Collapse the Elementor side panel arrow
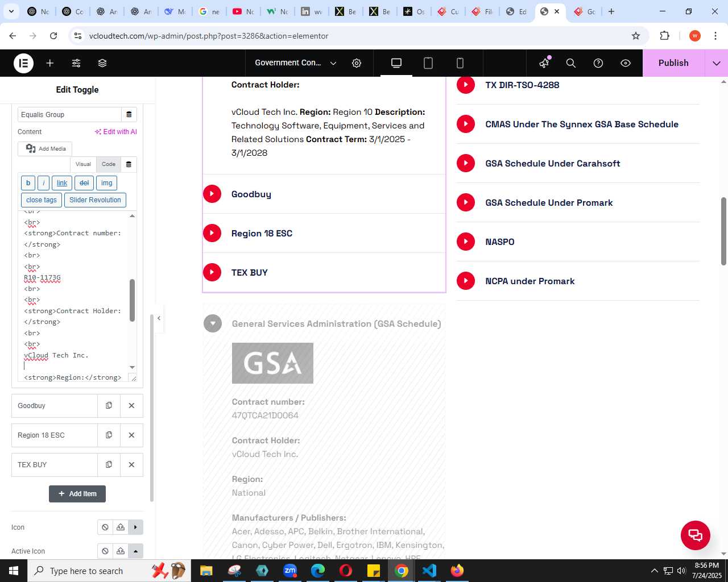The height and width of the screenshot is (582, 728). pos(159,318)
